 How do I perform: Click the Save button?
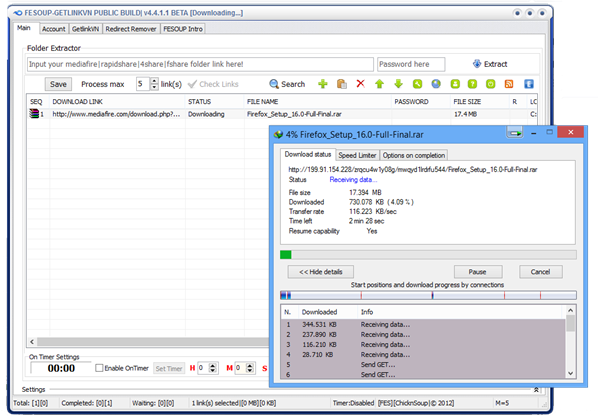pos(58,84)
